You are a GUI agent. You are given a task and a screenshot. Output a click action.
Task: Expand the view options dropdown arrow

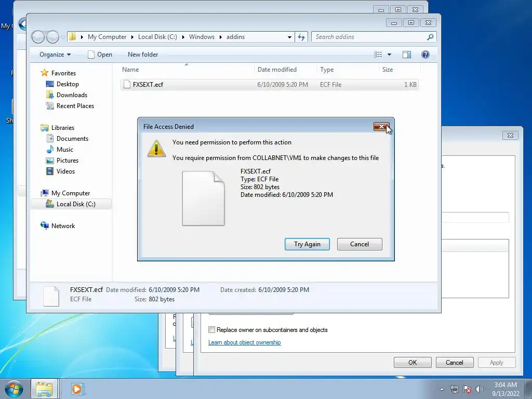389,55
